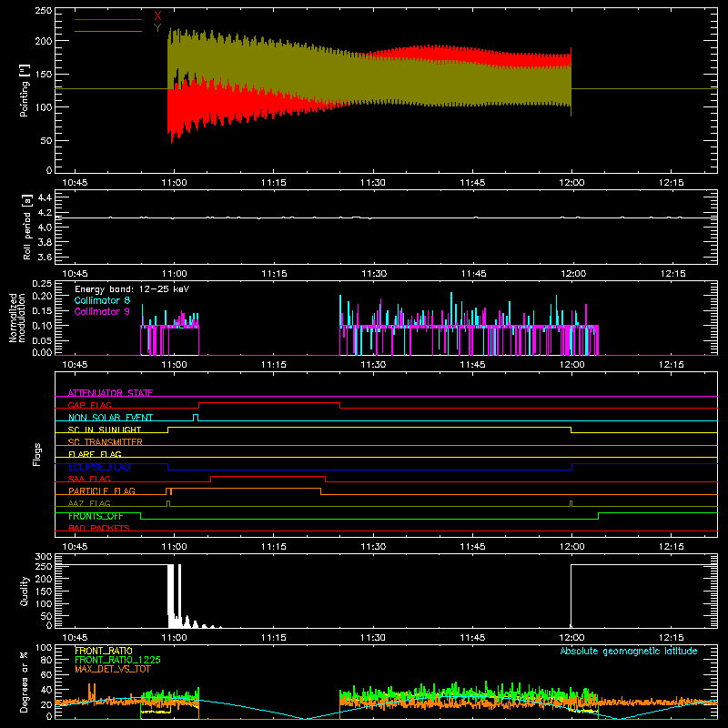Click 10:45 time label under Flags plot

click(x=75, y=547)
